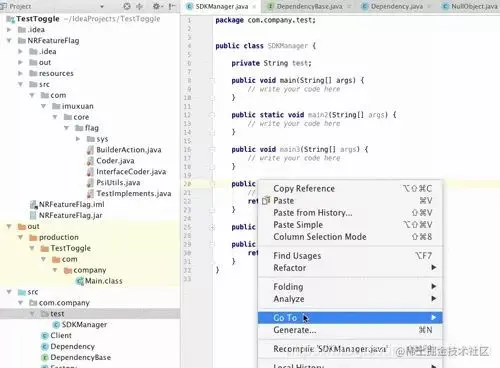Select Dependency class icon in tree
This screenshot has width=500, height=368.
[x=45, y=347]
